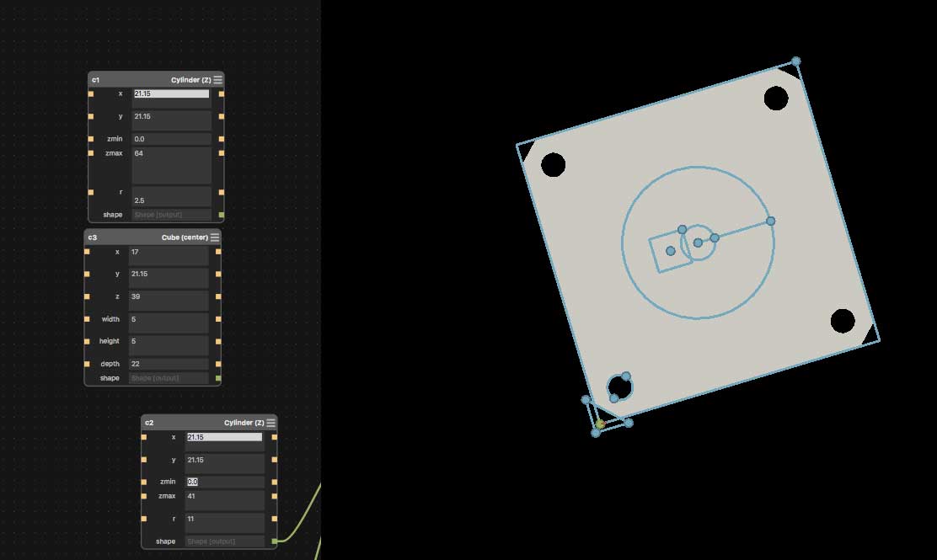Click the right output port of c1 x
The width and height of the screenshot is (937, 560).
(222, 93)
